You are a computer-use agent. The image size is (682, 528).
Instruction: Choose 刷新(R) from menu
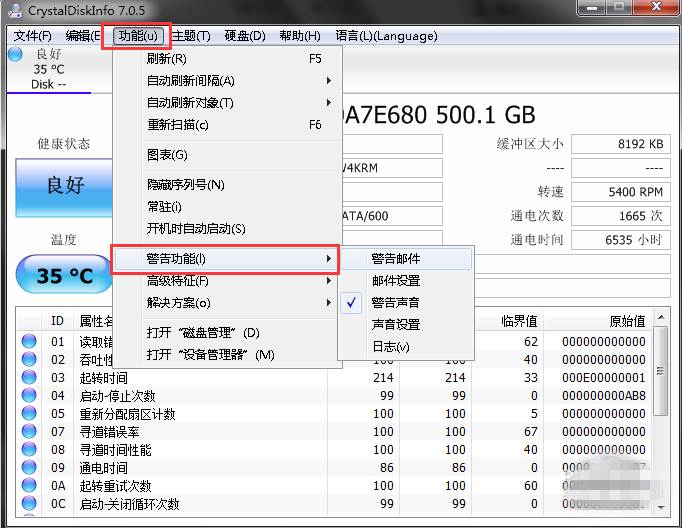tap(227, 59)
